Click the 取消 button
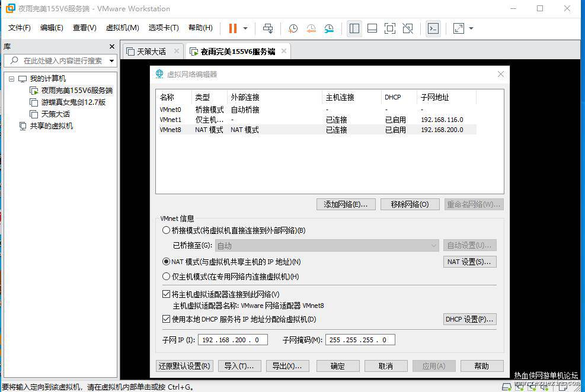This screenshot has width=585, height=392. (386, 366)
